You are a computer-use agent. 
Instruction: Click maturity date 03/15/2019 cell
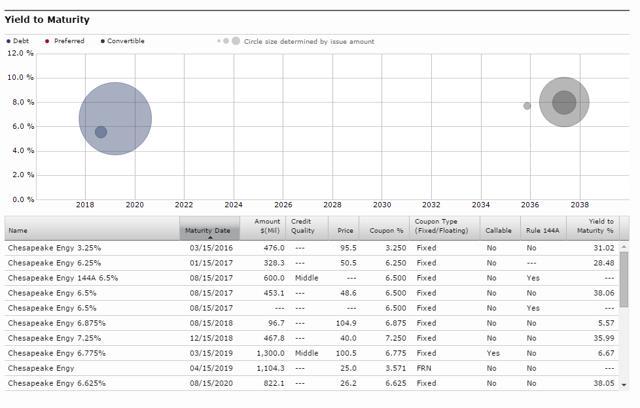[211, 353]
